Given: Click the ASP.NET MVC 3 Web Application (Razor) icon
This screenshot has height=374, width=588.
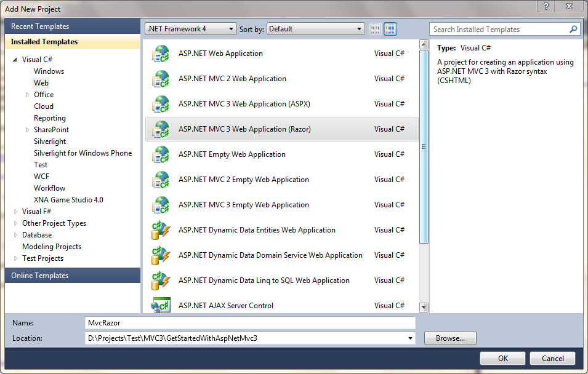Looking at the screenshot, I should 161,129.
